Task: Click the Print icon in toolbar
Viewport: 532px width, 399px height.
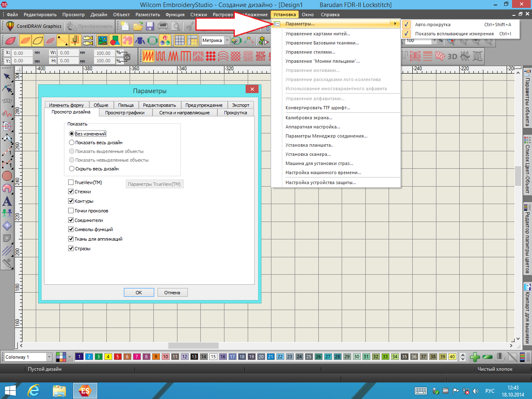Action: 163,27
